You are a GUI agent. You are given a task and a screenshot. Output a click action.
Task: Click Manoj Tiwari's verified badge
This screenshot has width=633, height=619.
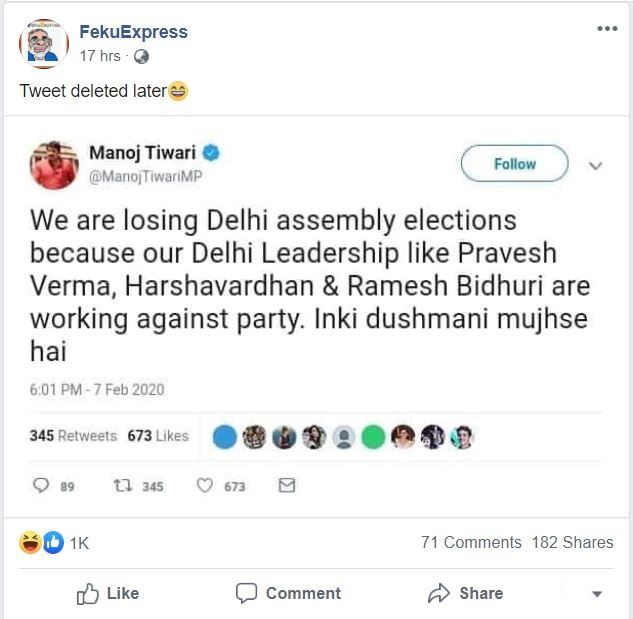[x=211, y=153]
